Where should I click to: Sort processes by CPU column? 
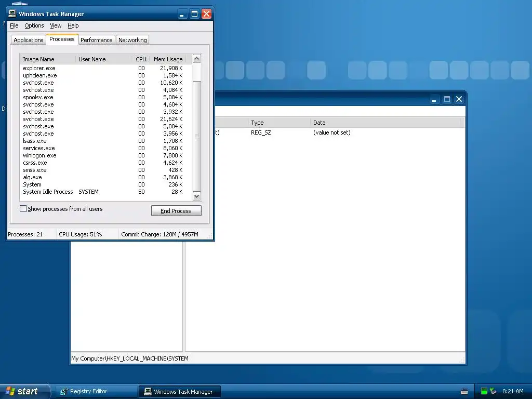pos(141,59)
